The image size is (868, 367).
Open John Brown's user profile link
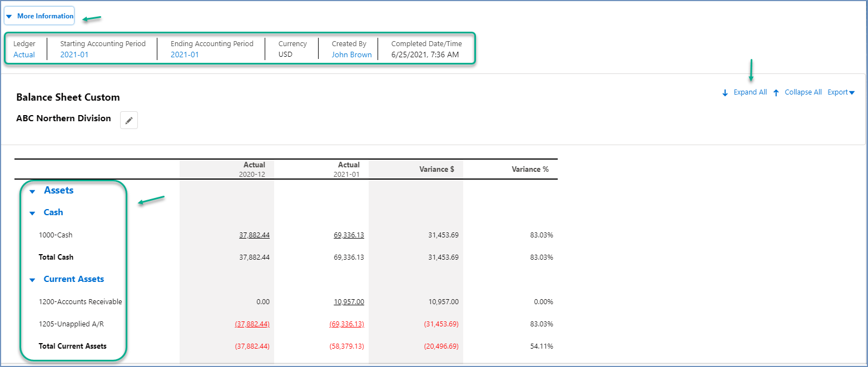[x=351, y=54]
